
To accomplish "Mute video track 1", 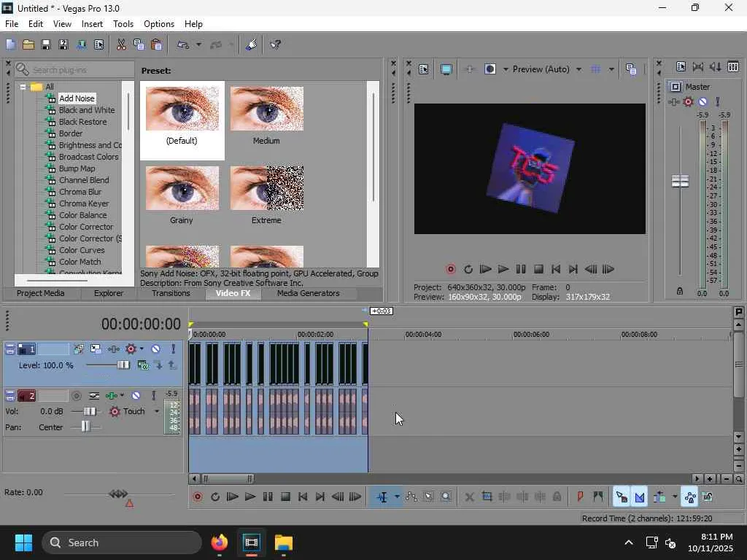I will click(x=155, y=349).
